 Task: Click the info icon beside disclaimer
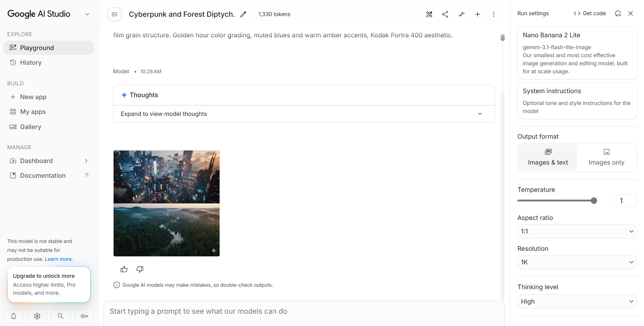(x=117, y=285)
